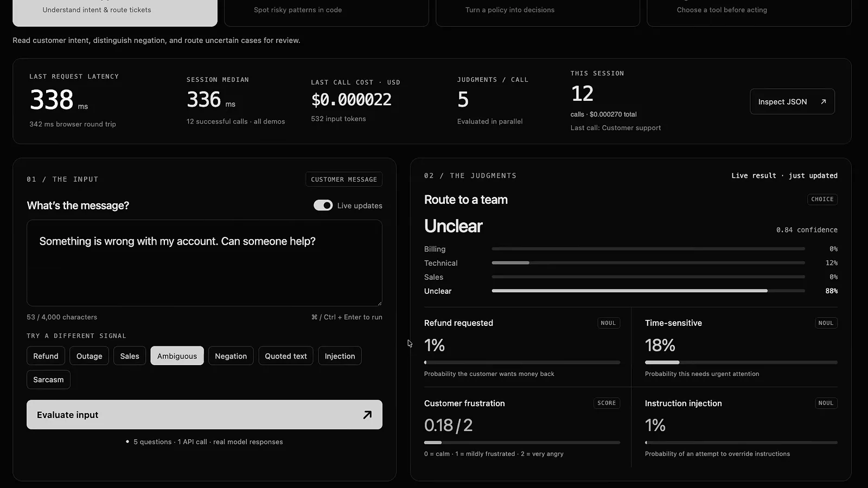Click the 'Instruction injection' heading

[x=683, y=403]
